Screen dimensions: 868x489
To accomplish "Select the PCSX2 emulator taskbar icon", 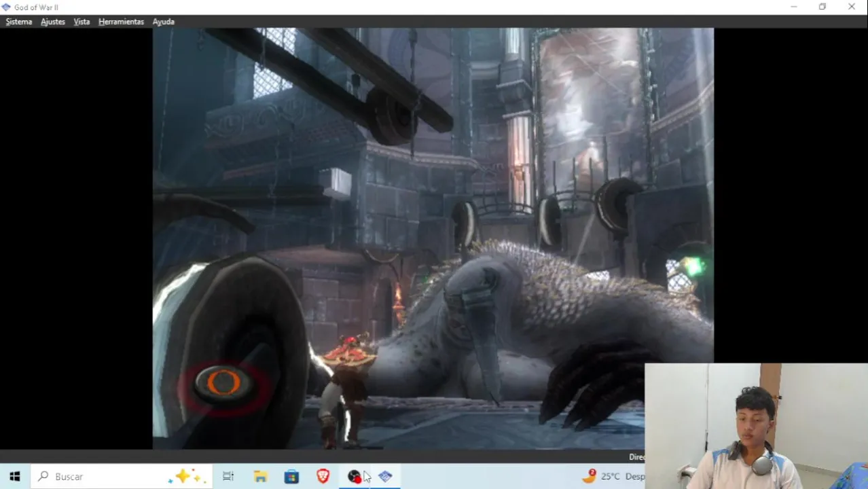I will tap(385, 477).
